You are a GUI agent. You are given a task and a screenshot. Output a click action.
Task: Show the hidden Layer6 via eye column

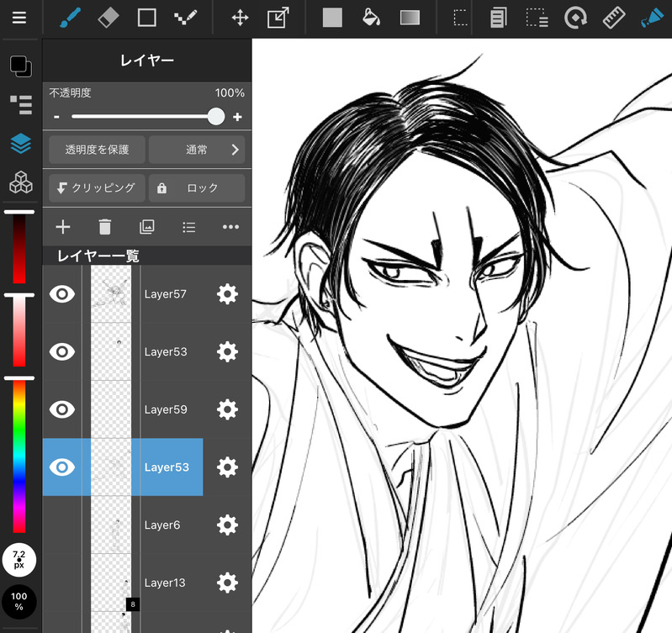pos(62,525)
